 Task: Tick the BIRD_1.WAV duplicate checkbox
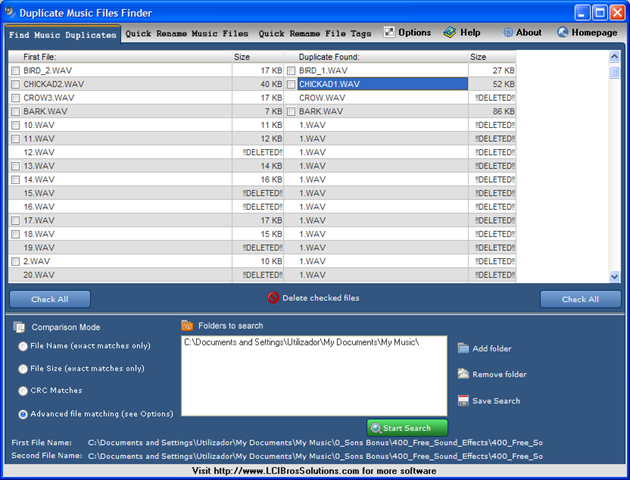pos(291,71)
